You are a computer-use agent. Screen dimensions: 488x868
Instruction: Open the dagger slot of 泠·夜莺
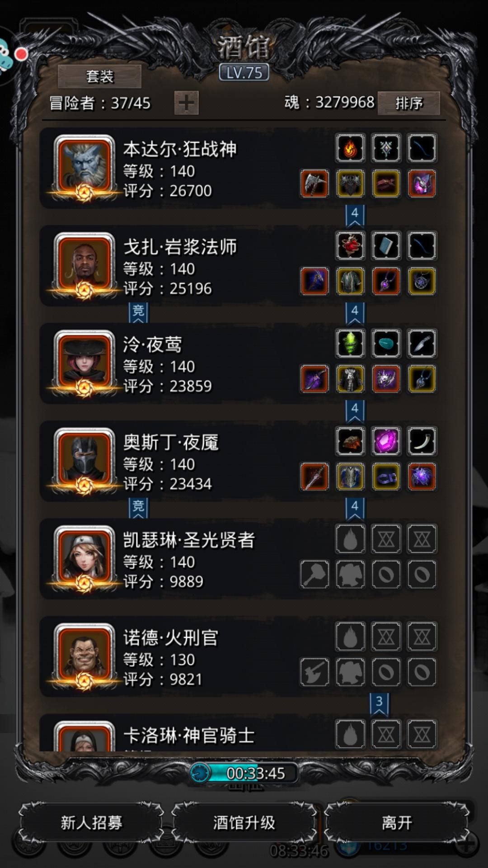(422, 343)
